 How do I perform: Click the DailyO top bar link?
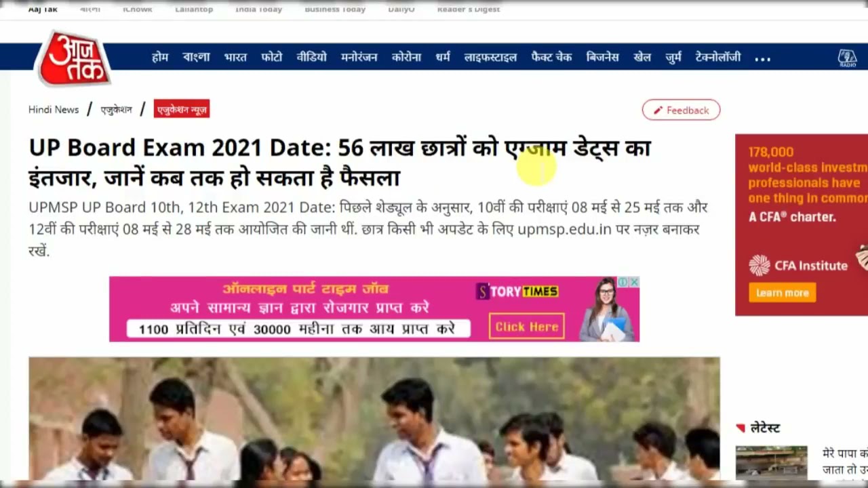[401, 9]
